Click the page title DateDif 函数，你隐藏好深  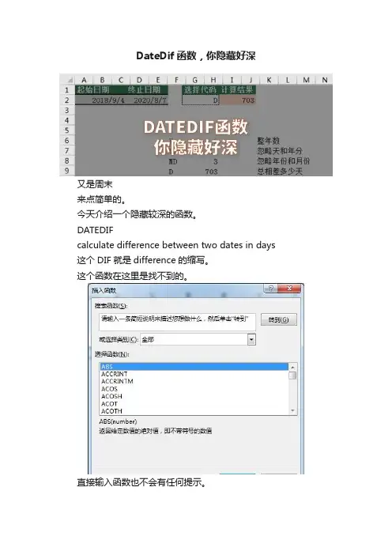tap(196, 56)
